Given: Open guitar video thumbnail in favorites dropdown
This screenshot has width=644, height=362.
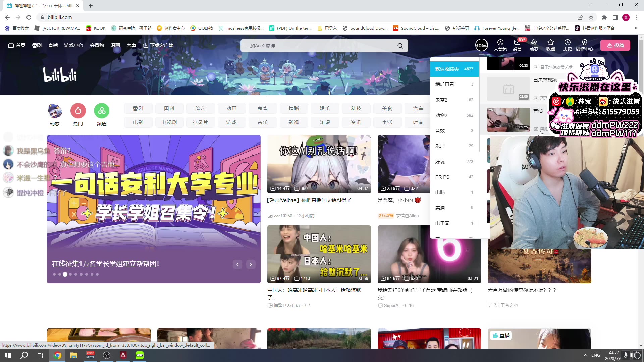Looking at the screenshot, I should (508, 119).
